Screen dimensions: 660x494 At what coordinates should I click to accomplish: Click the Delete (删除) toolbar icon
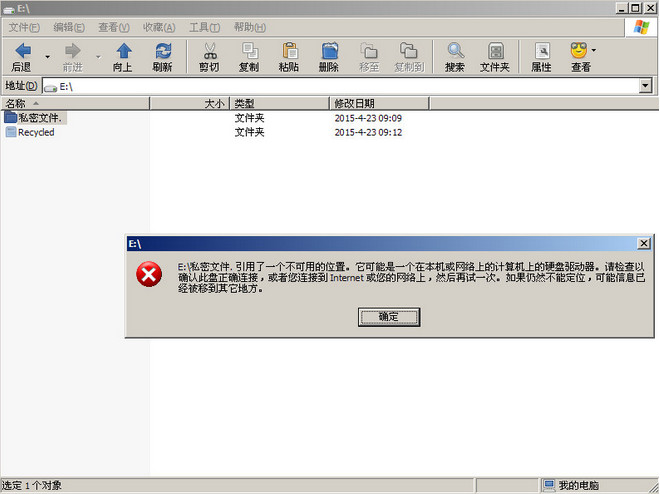click(330, 51)
